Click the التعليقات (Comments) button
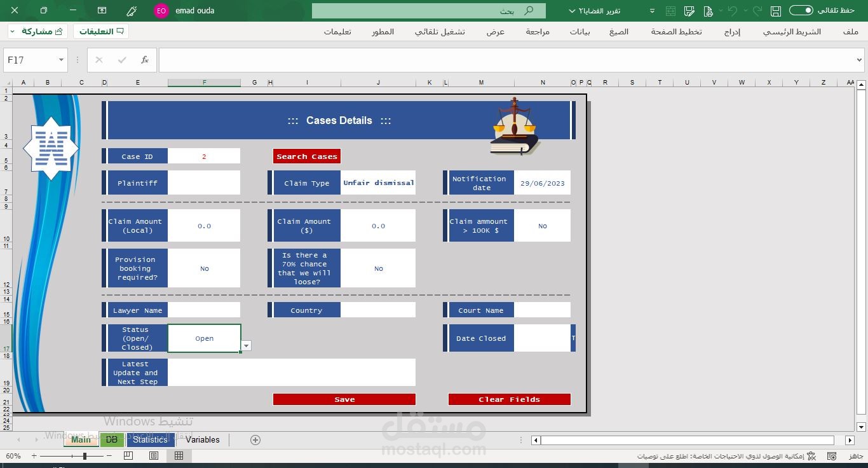The width and height of the screenshot is (868, 468). 101,31
